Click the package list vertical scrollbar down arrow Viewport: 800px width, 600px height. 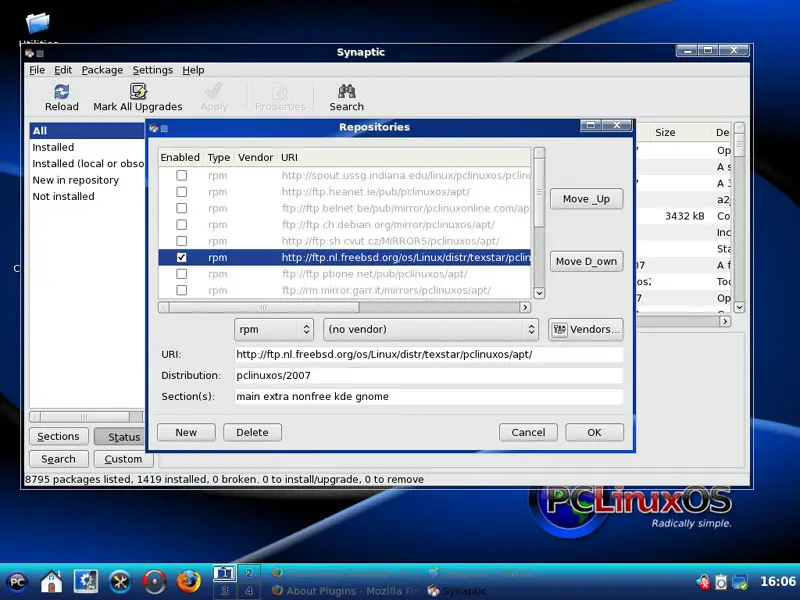(739, 307)
